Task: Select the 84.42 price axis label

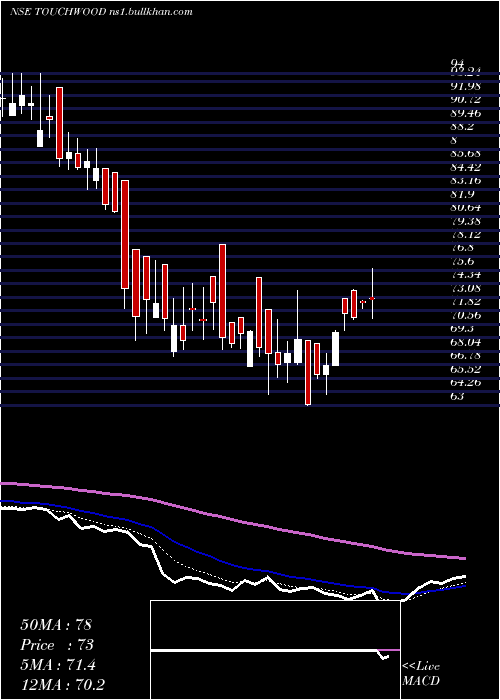Action: click(466, 167)
